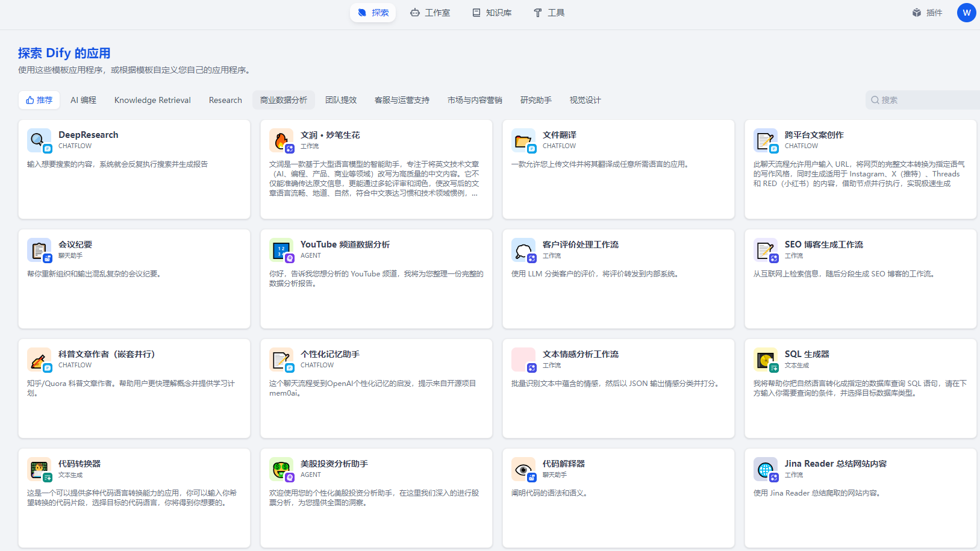Click the 工作室 robot icon in top nav
Screen dimensions: 980x551
(415, 13)
